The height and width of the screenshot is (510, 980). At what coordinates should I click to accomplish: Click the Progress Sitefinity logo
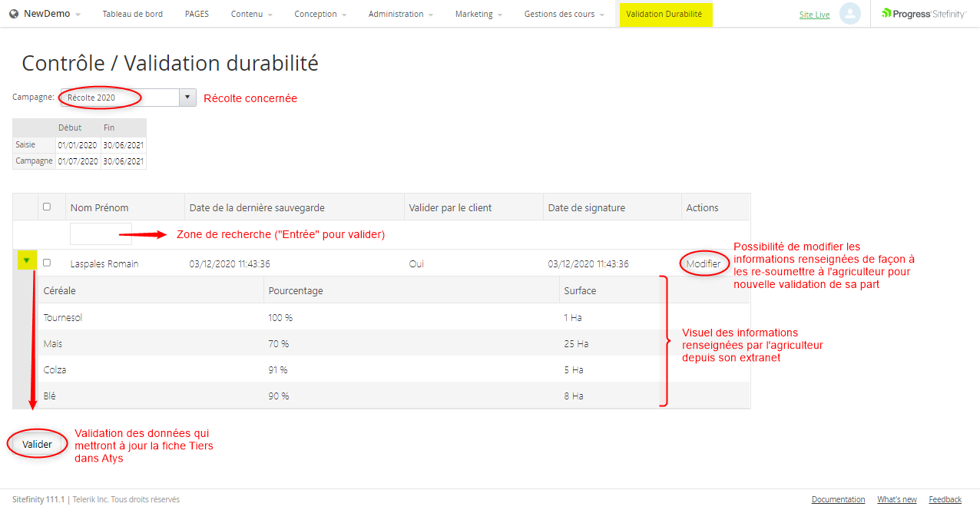[924, 14]
